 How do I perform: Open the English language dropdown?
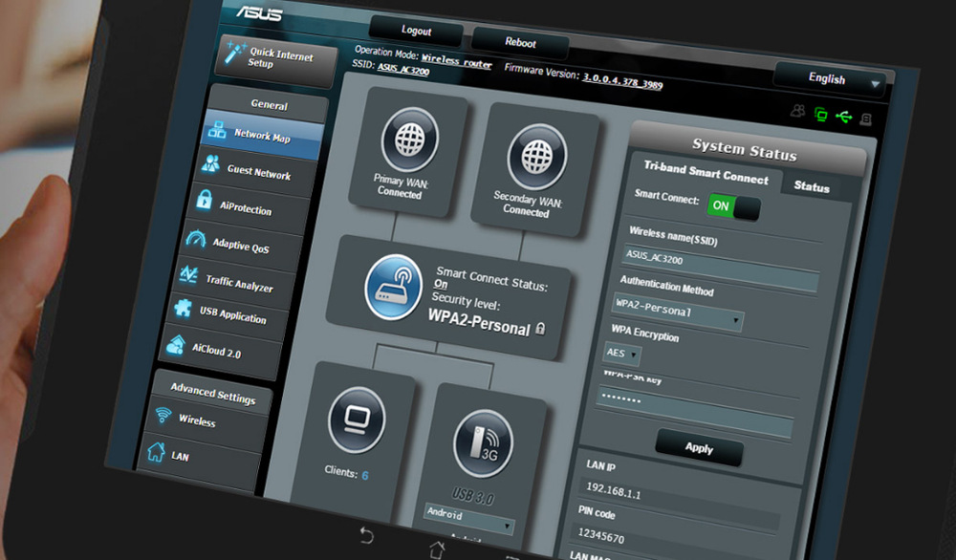click(830, 79)
